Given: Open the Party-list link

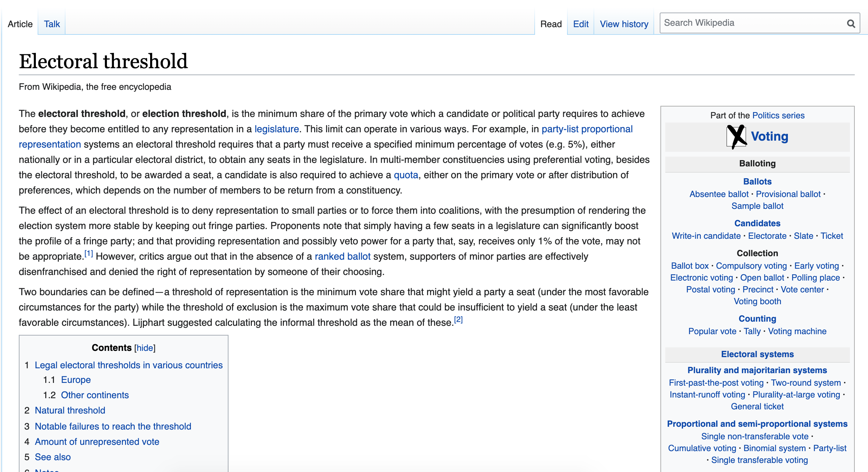Looking at the screenshot, I should 830,448.
